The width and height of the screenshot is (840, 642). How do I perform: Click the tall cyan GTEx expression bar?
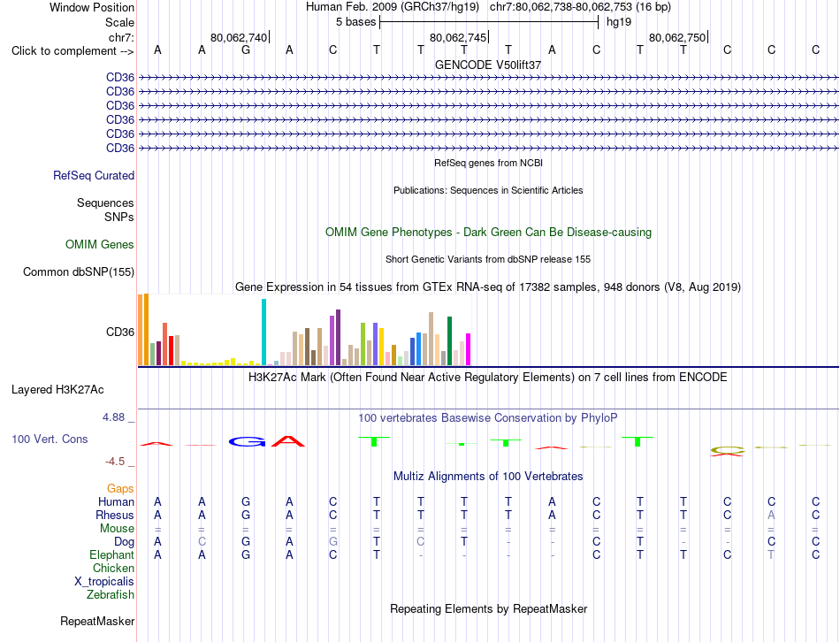click(263, 332)
